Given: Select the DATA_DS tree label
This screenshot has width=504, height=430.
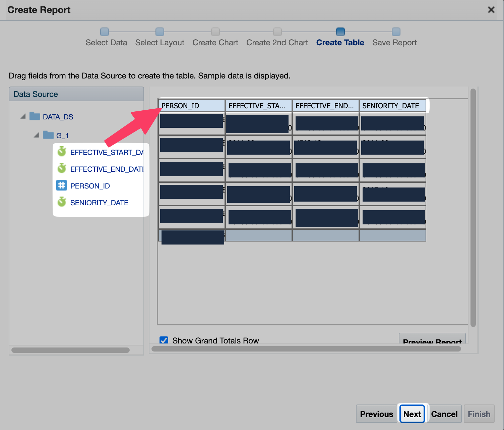Looking at the screenshot, I should (x=58, y=117).
